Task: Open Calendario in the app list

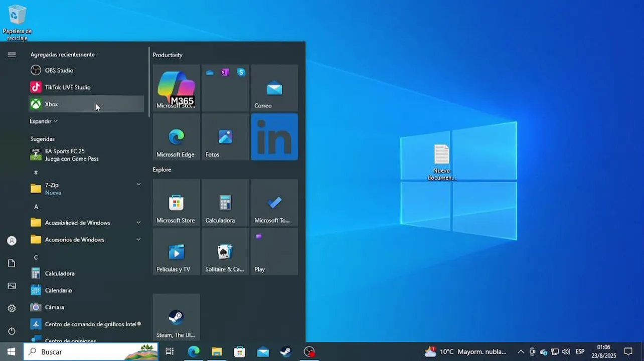Action: coord(86,290)
